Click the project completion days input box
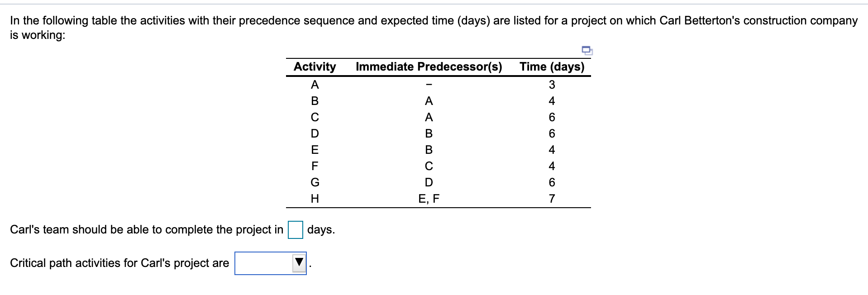868x295 pixels. coord(296,229)
